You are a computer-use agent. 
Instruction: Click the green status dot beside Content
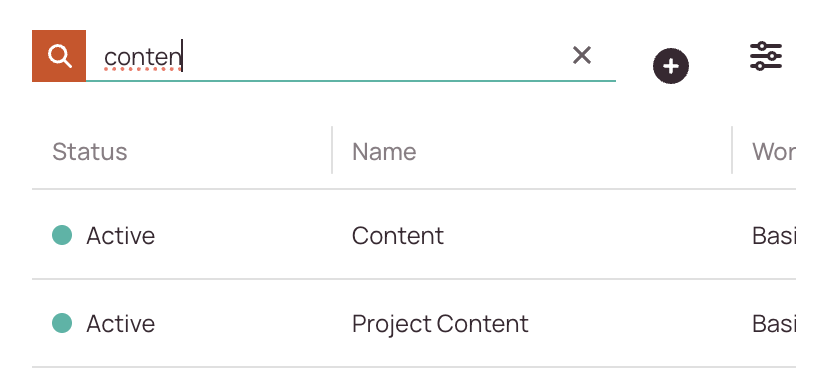[62, 235]
